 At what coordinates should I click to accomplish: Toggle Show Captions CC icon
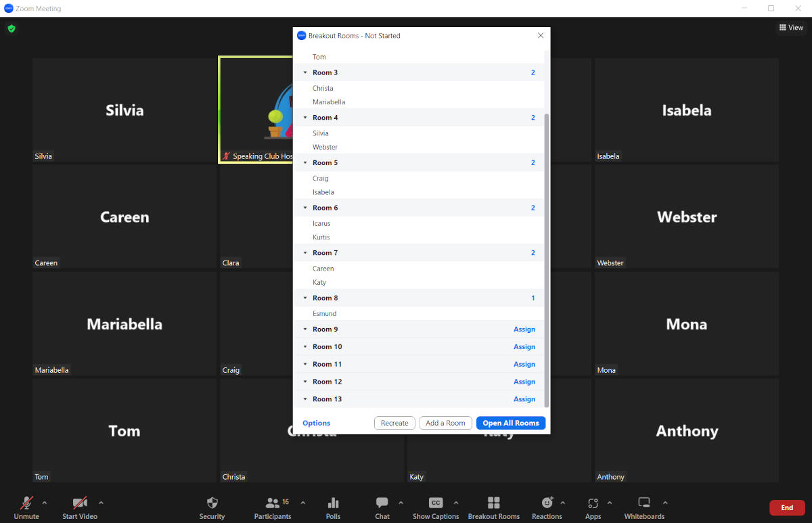[x=436, y=503]
